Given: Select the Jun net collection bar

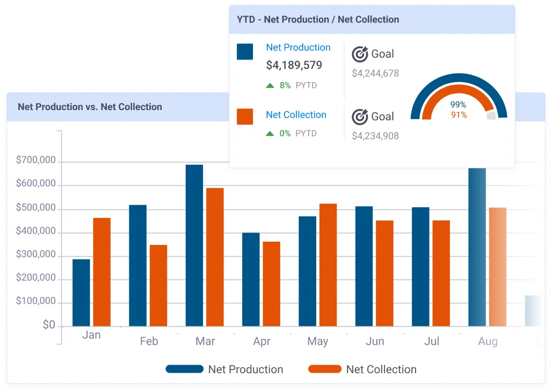Looking at the screenshot, I should click(385, 273).
